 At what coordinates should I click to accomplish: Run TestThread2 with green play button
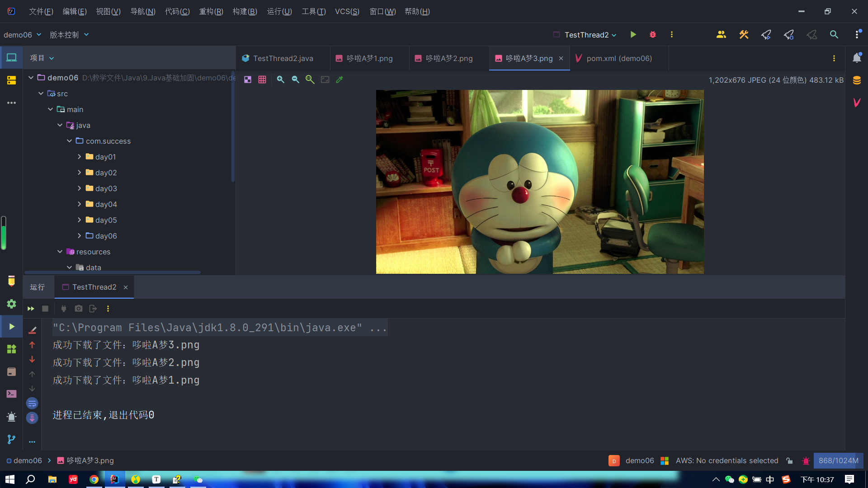pyautogui.click(x=633, y=35)
